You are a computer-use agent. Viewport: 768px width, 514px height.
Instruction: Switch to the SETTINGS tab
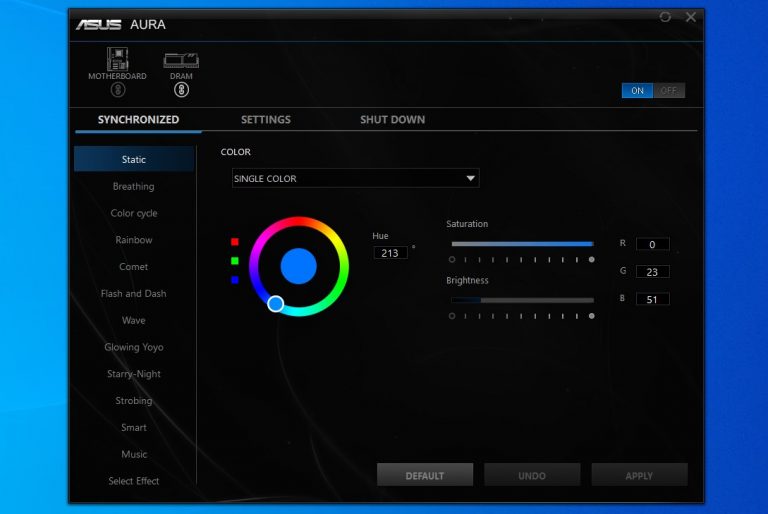(266, 120)
